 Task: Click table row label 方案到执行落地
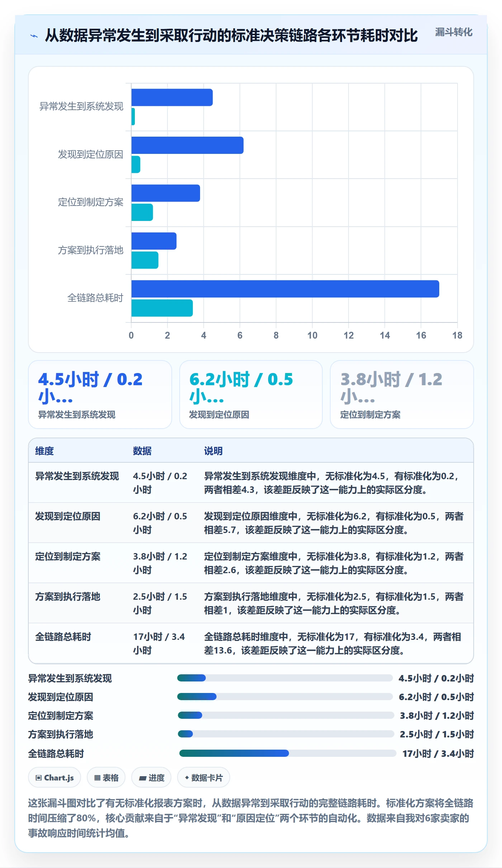(x=68, y=596)
